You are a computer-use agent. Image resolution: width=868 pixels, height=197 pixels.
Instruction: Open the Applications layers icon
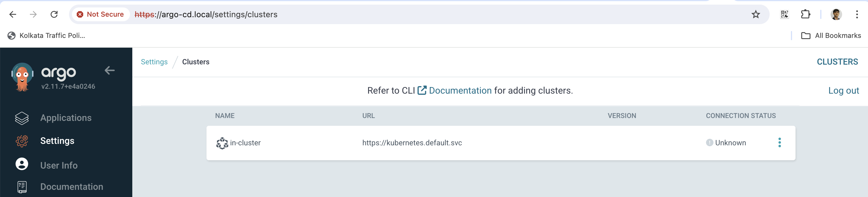point(22,118)
